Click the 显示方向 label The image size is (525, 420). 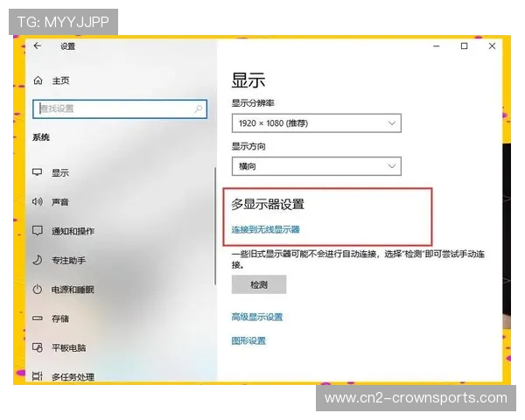(248, 146)
